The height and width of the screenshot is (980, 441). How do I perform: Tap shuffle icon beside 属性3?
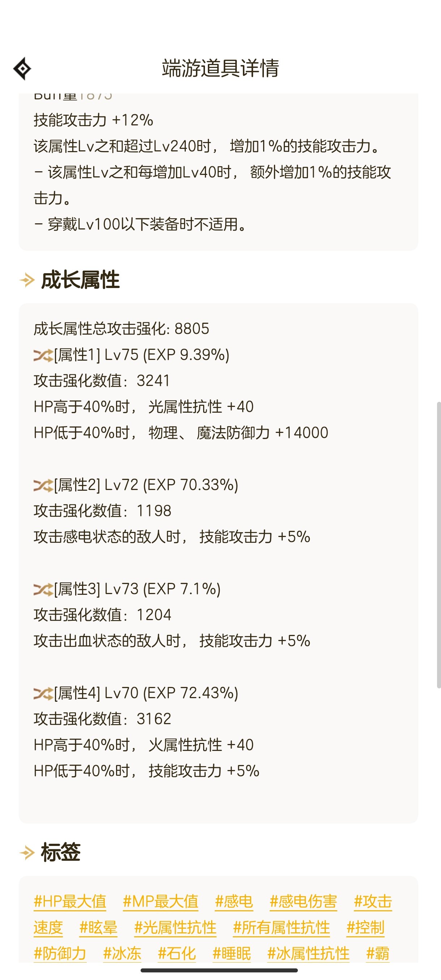point(43,589)
